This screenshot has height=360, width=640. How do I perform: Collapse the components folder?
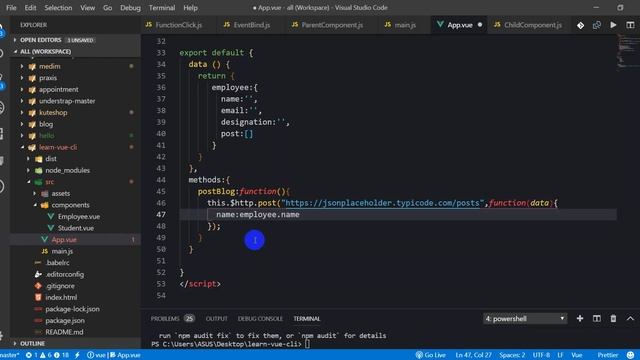point(70,205)
